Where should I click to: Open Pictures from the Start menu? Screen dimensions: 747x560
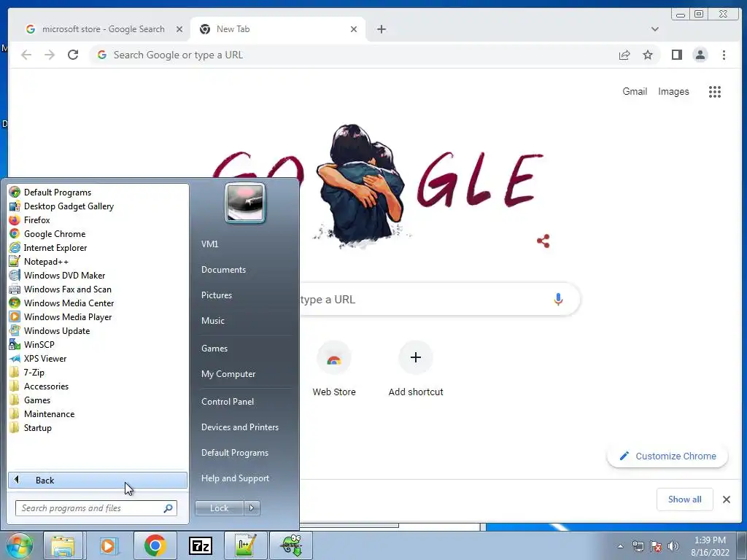(x=216, y=295)
